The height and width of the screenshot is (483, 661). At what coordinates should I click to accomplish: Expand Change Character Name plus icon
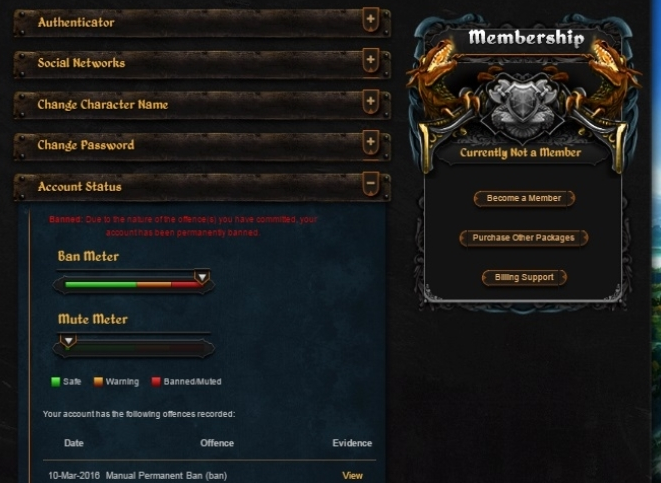[x=371, y=102]
